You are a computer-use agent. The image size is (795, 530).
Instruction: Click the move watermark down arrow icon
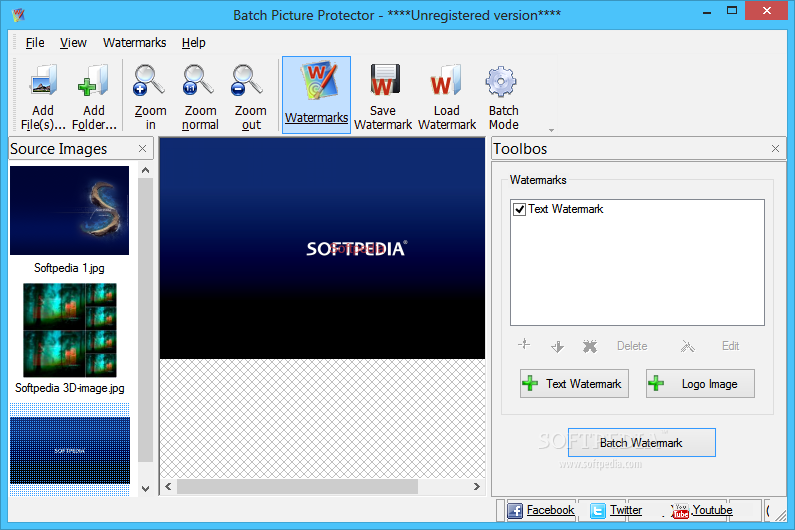pos(557,346)
